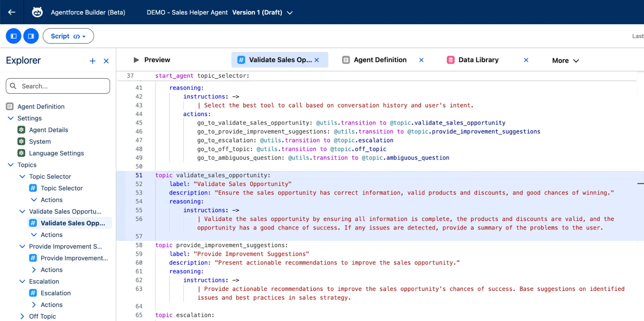Click the System settings icon
Viewport: 644px width, 321px height.
tap(21, 141)
